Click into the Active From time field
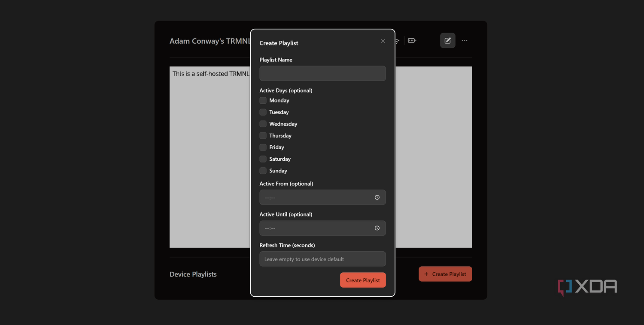The image size is (644, 325). pos(323,198)
